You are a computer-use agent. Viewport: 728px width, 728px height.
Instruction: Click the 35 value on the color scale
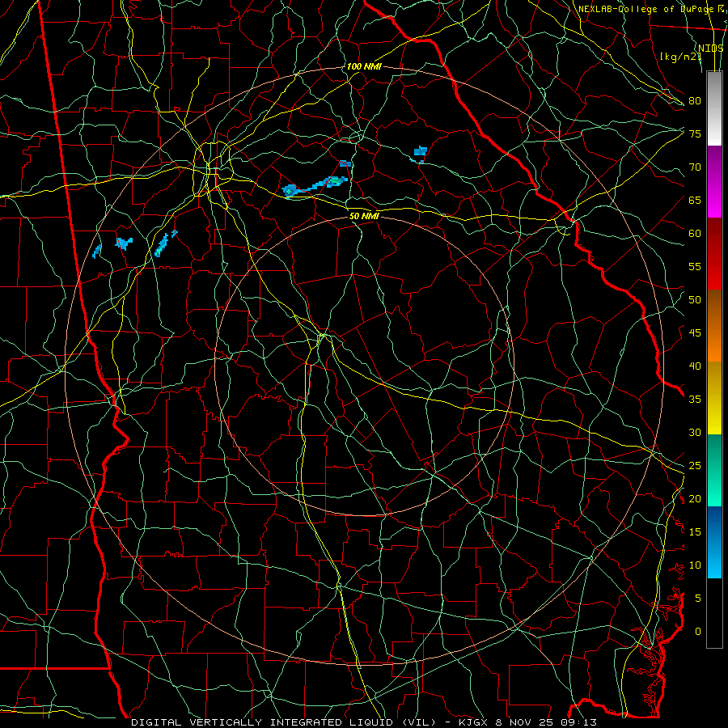point(695,400)
